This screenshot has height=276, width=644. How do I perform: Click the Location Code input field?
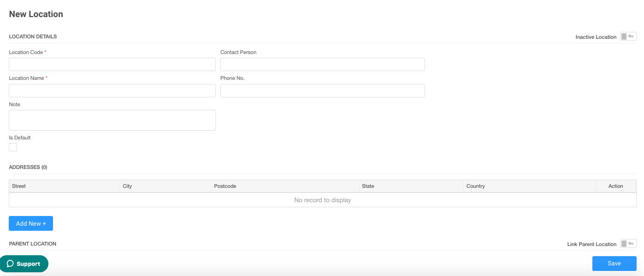[112, 64]
